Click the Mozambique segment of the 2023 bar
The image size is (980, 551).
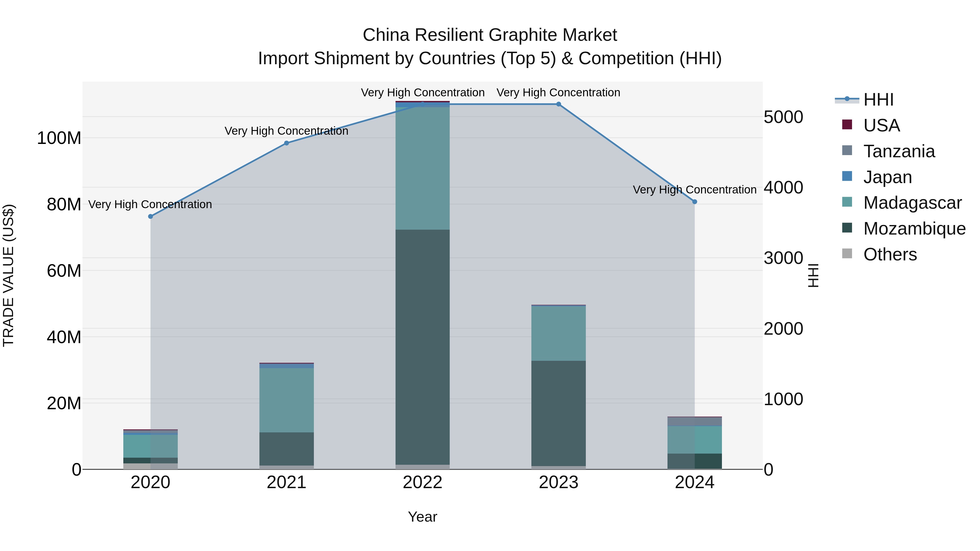[x=559, y=413]
